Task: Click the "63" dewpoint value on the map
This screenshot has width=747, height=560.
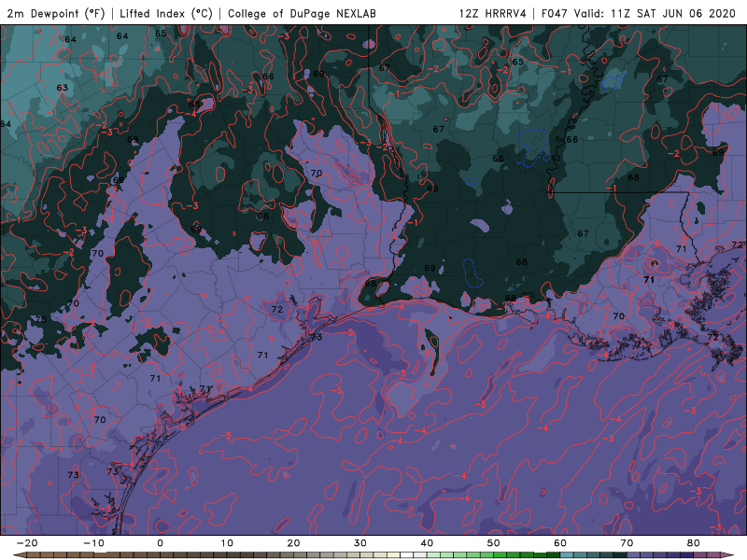Action: pyautogui.click(x=62, y=88)
